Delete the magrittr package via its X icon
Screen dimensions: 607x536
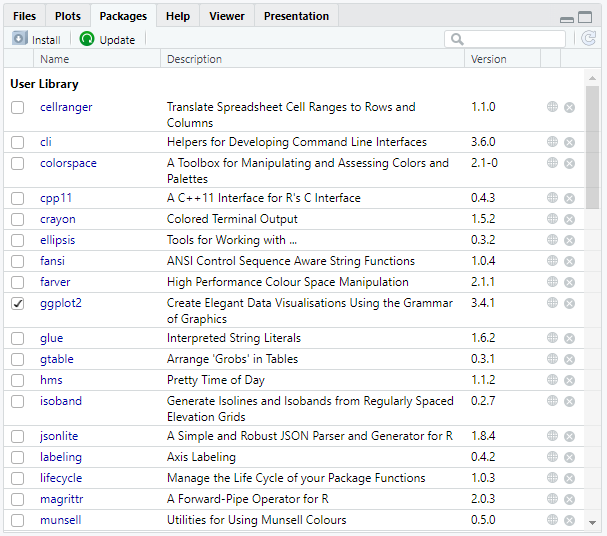pyautogui.click(x=570, y=499)
